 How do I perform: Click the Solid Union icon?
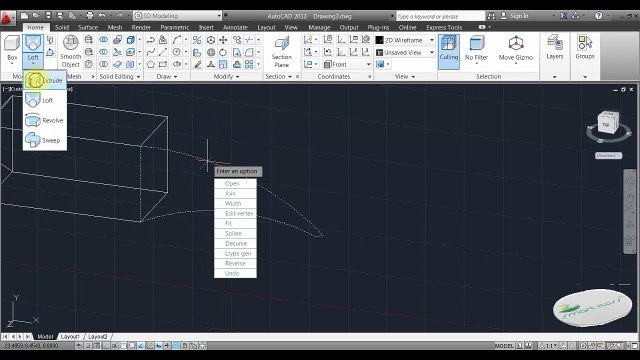(x=104, y=40)
